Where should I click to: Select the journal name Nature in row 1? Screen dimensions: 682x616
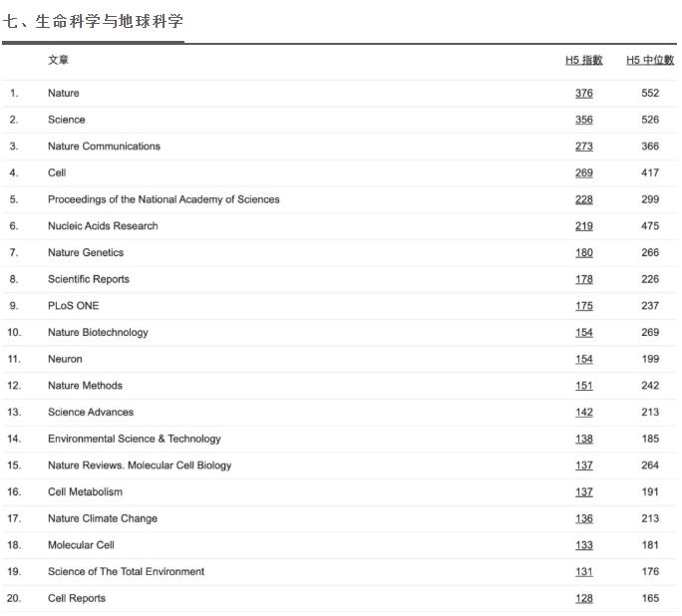coord(64,93)
